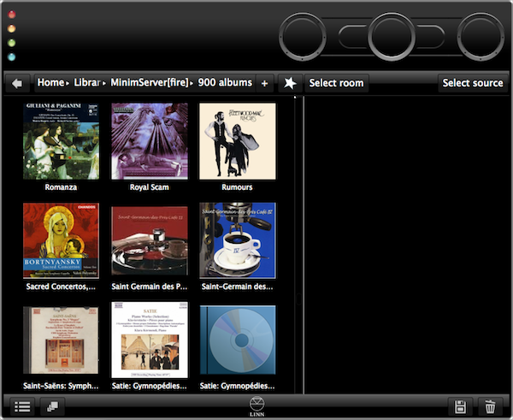Click the 'Saint-Saëns: Symph...' title
The width and height of the screenshot is (513, 420).
coord(61,386)
